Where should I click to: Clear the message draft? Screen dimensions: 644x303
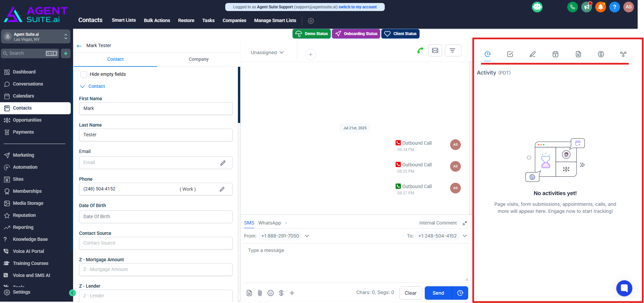click(410, 293)
